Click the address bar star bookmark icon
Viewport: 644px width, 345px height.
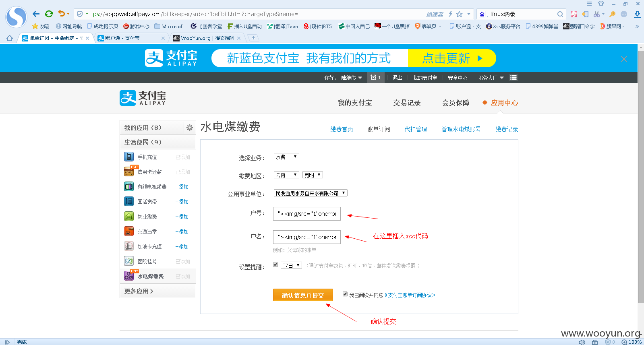460,14
